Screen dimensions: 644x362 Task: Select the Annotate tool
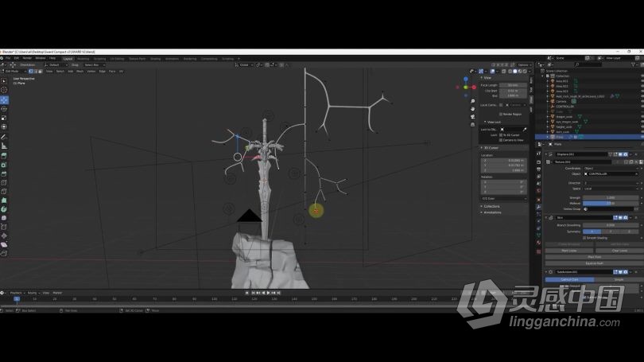point(4,137)
